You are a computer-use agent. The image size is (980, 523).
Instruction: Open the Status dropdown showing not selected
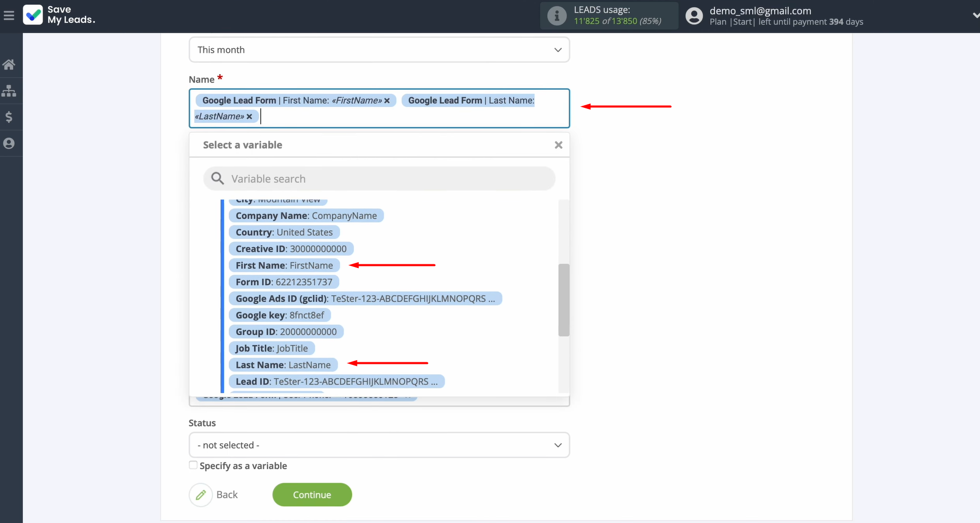[x=379, y=445]
